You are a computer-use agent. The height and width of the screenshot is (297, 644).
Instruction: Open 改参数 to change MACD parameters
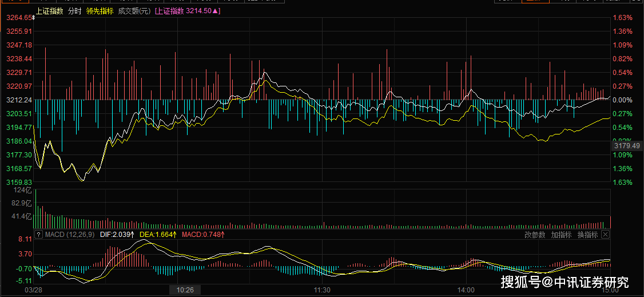point(534,235)
